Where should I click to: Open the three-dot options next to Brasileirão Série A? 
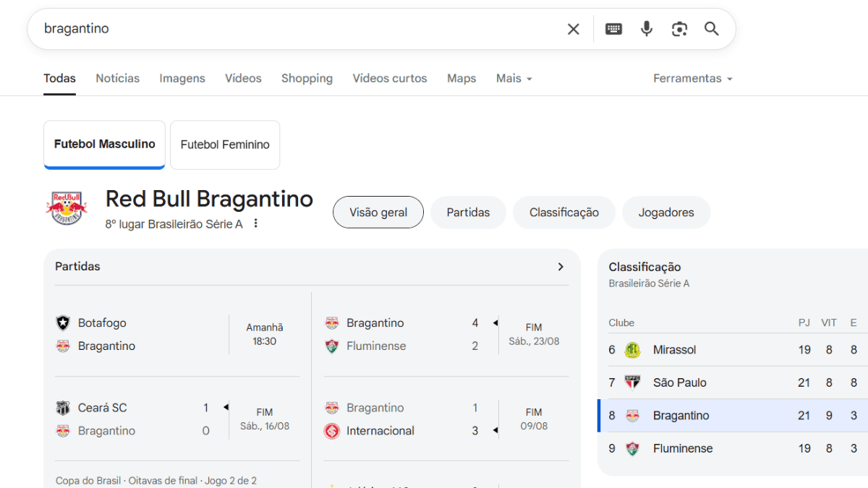(x=255, y=224)
